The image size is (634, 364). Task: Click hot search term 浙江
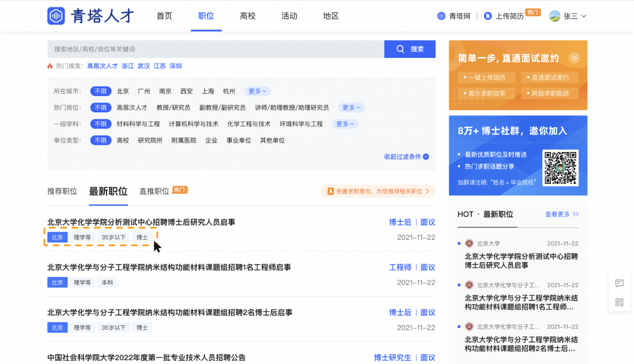click(128, 66)
